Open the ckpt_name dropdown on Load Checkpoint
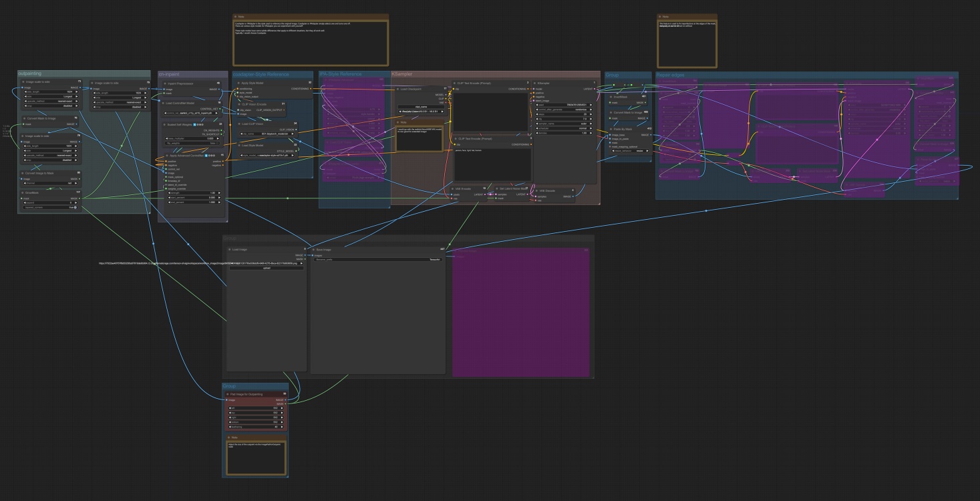Viewport: 980px width, 501px height. tap(421, 112)
